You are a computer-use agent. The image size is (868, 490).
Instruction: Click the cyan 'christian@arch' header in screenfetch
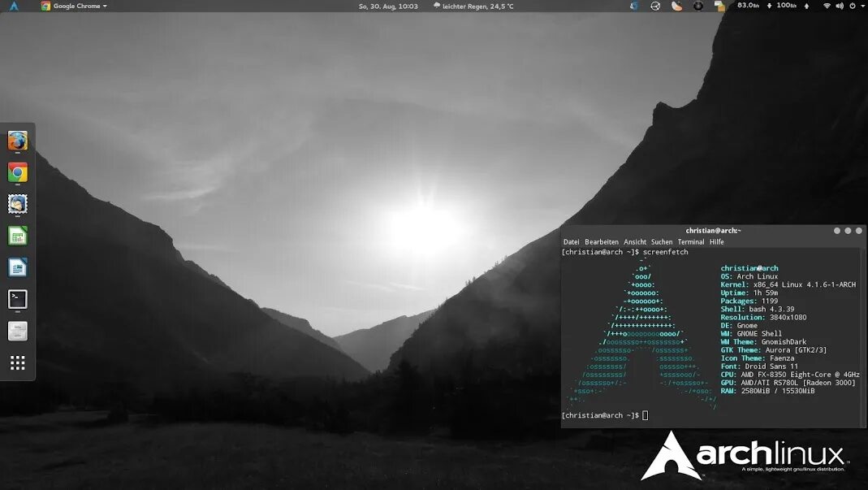pyautogui.click(x=749, y=267)
